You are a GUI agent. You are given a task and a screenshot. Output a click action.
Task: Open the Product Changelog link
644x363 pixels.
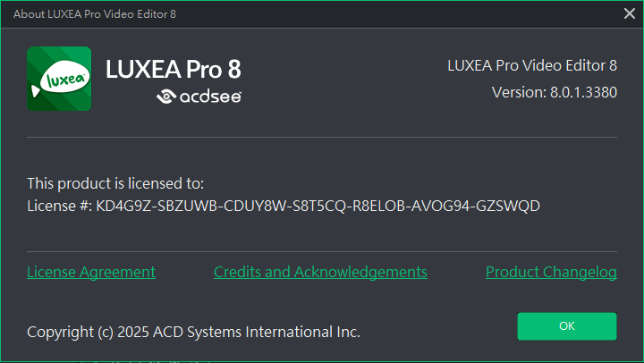click(551, 272)
